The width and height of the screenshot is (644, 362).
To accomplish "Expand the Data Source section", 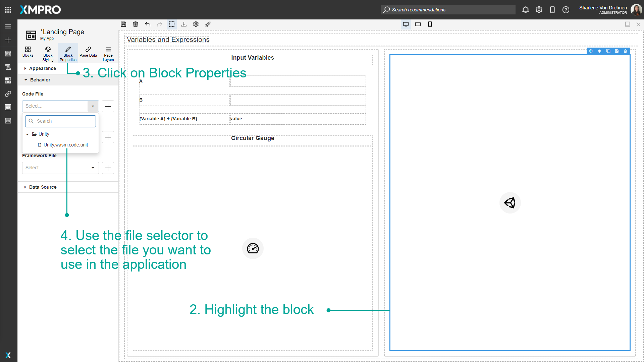I will 43,187.
